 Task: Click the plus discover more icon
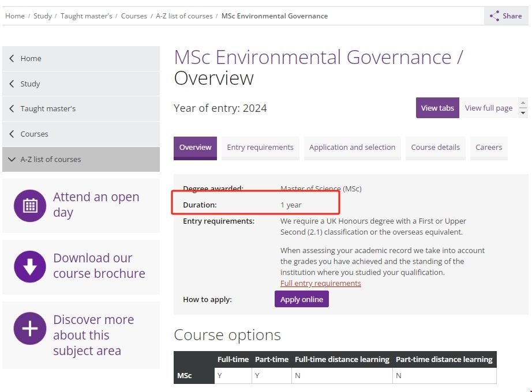pyautogui.click(x=30, y=328)
